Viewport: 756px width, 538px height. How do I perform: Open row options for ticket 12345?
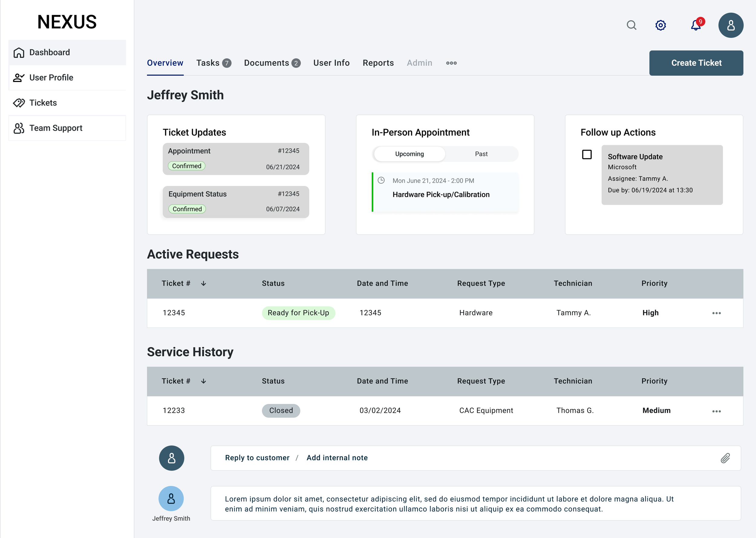tap(716, 313)
